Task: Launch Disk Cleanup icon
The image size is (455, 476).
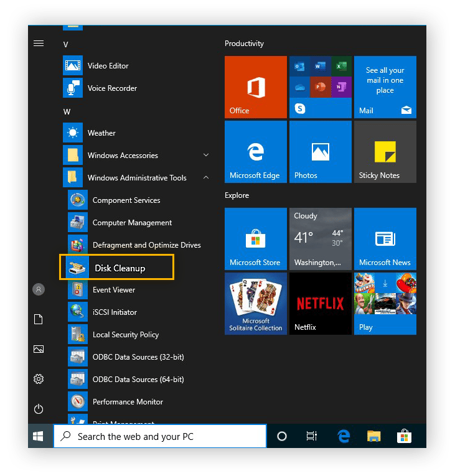Action: (x=77, y=268)
